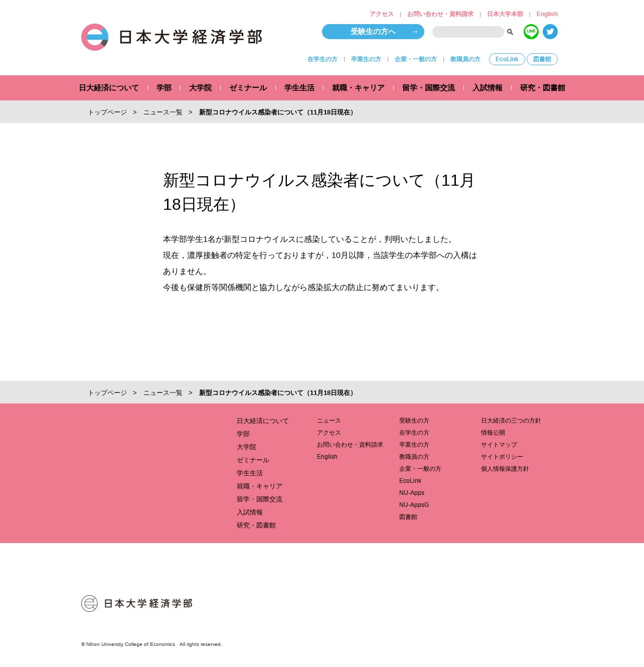The image size is (644, 667).
Task: Open the 日本大学本部 link
Action: pyautogui.click(x=505, y=14)
